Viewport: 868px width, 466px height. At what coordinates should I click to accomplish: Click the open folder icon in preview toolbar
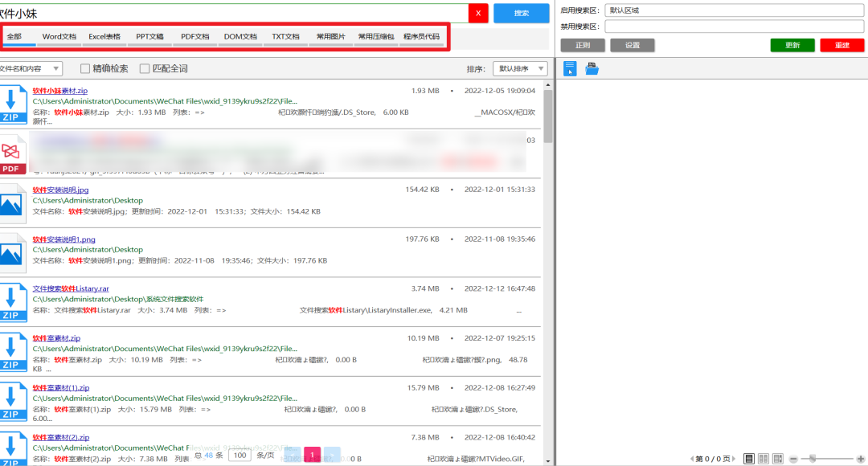592,69
